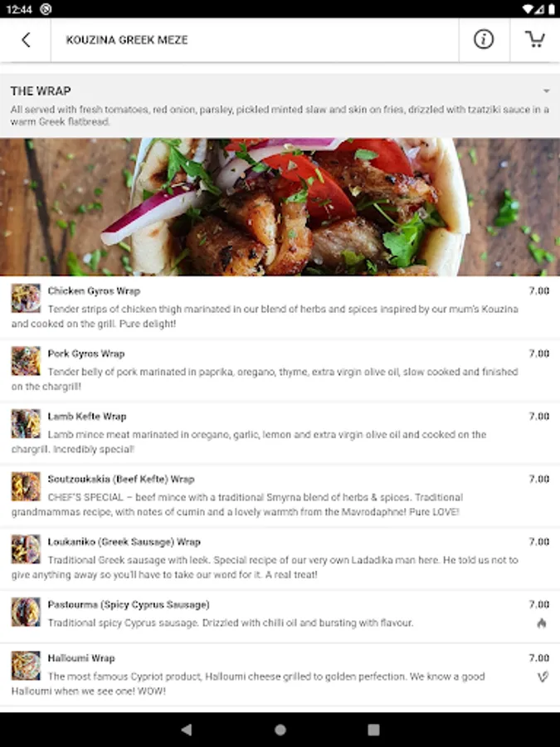Select The Wrap category header
This screenshot has height=747, width=560.
(280, 105)
